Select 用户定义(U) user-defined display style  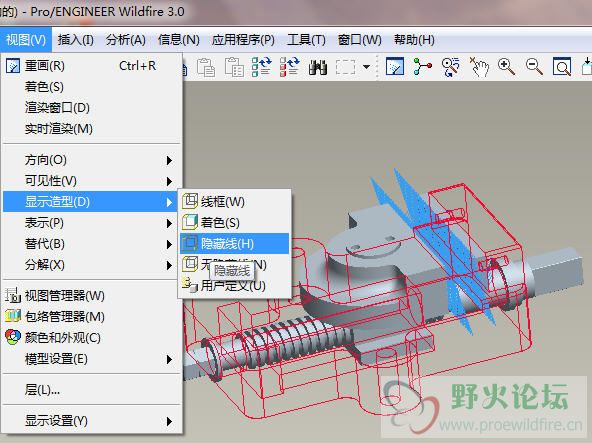pos(234,286)
